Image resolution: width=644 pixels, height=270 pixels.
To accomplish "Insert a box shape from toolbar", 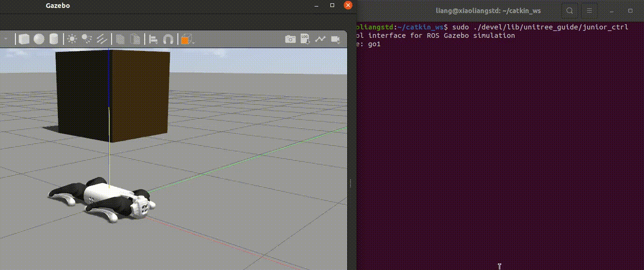I will [24, 39].
